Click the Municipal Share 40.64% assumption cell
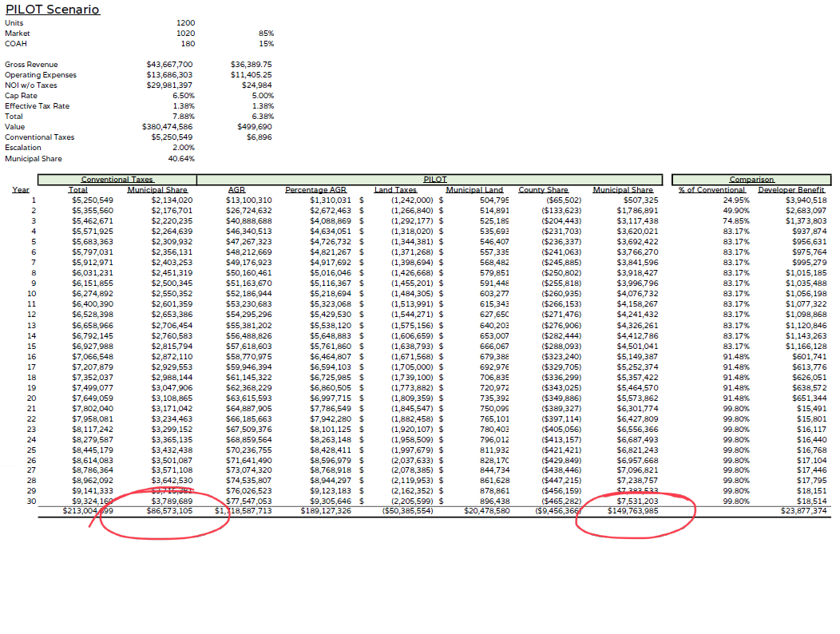This screenshot has width=840, height=634. tap(182, 158)
